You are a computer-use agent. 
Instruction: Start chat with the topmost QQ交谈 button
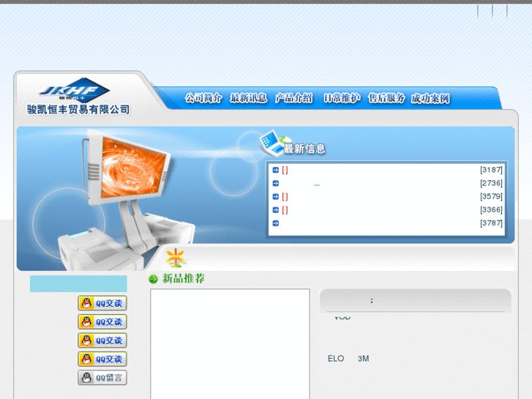point(102,303)
